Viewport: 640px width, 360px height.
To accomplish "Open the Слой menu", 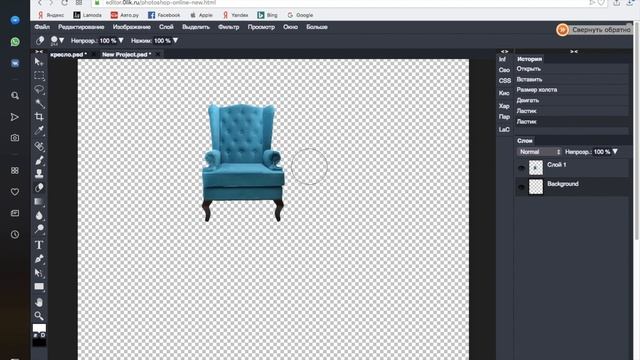I will point(166,27).
